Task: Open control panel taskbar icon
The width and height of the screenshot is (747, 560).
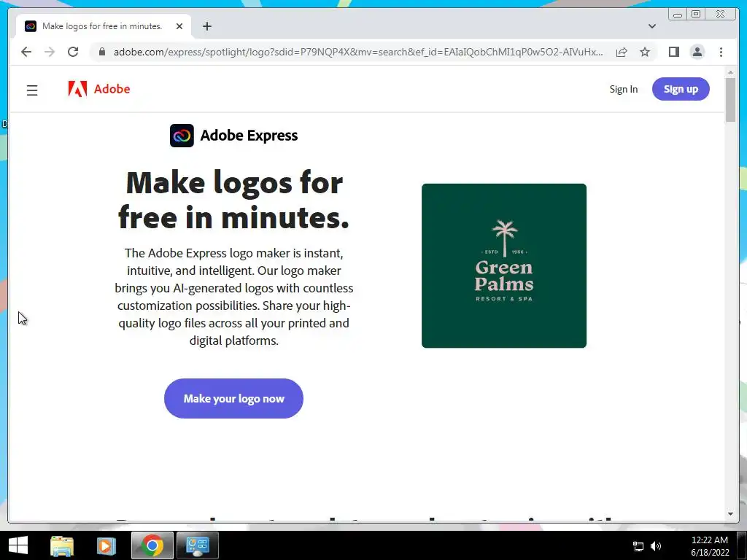Action: (197, 545)
